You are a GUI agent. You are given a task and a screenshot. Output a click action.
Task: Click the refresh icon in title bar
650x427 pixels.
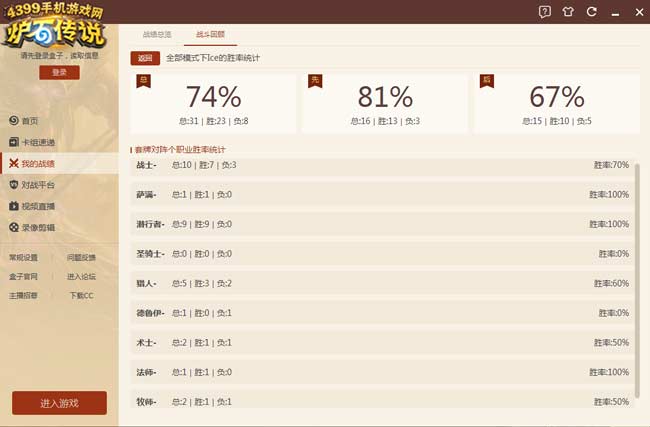[x=592, y=12]
